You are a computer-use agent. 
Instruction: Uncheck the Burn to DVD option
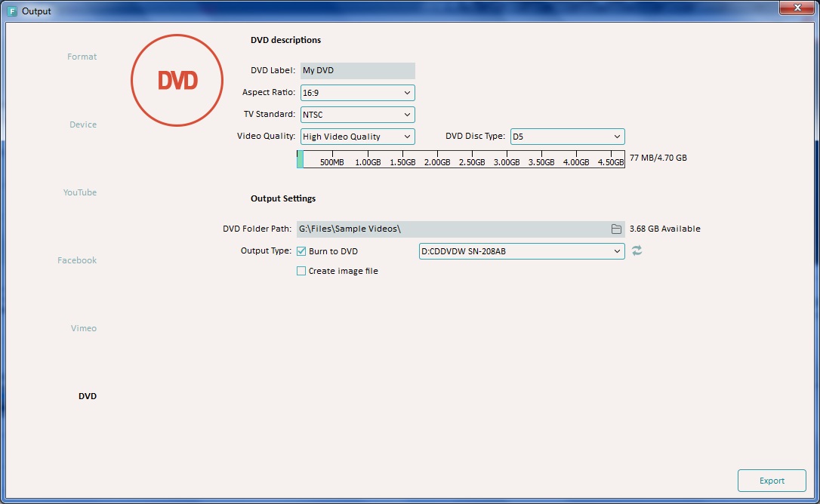coord(301,250)
